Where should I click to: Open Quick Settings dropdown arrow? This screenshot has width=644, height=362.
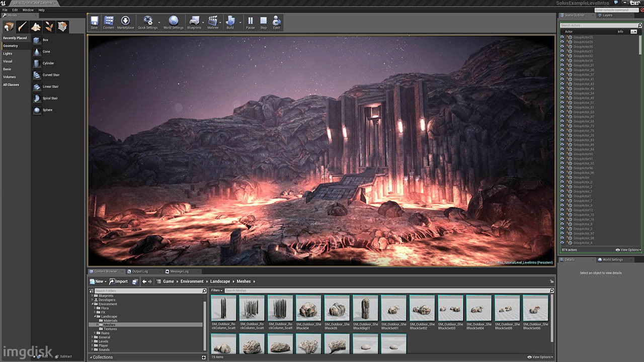(159, 23)
